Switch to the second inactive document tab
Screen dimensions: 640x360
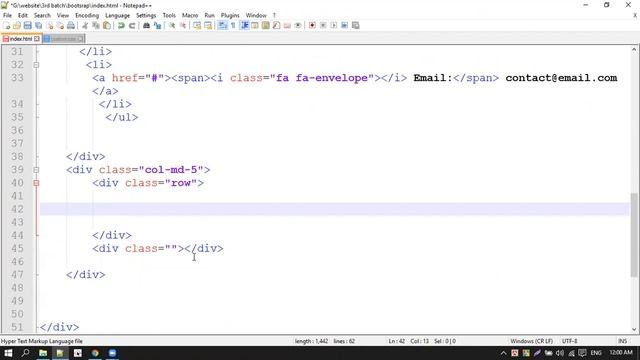coord(63,39)
